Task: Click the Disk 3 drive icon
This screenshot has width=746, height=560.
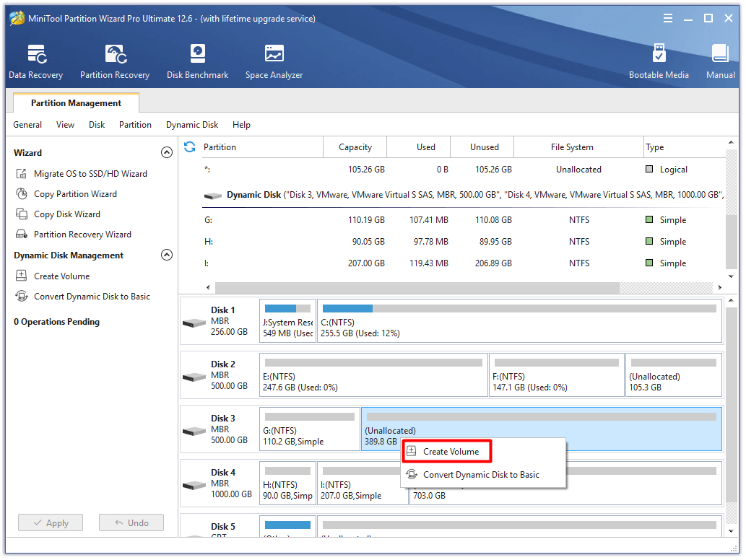Action: (194, 432)
